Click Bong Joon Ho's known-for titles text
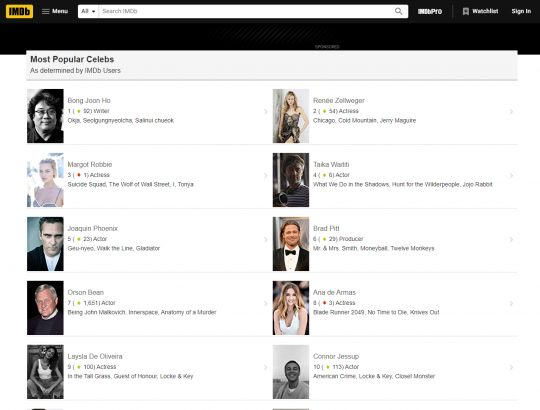This screenshot has width=540, height=410. [x=121, y=120]
